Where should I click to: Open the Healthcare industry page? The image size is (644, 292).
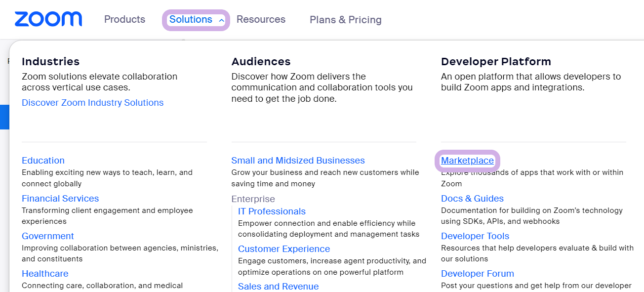click(45, 274)
